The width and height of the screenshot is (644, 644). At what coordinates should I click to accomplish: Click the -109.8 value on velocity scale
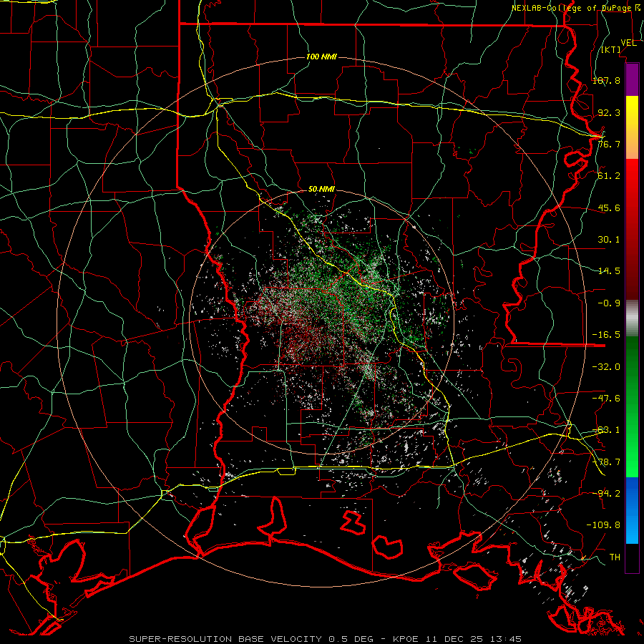[603, 525]
